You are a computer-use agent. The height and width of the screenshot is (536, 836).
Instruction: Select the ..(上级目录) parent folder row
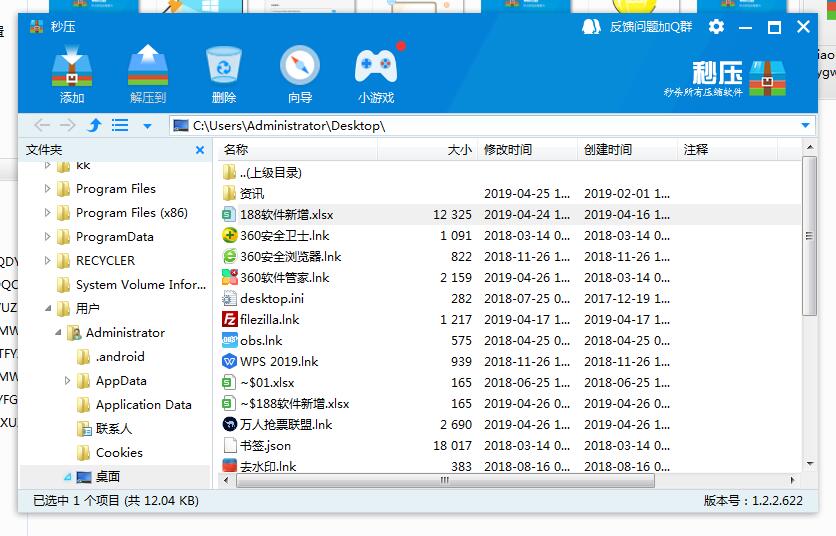(509, 172)
